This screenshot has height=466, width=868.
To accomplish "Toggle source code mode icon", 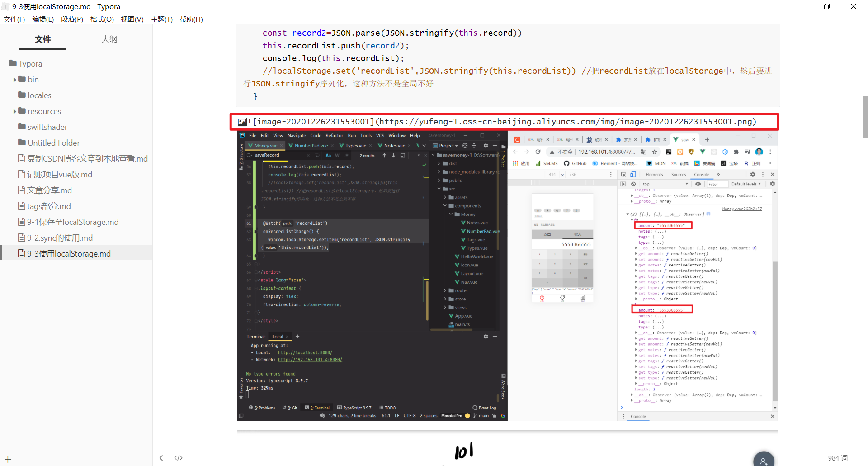I will [x=179, y=458].
